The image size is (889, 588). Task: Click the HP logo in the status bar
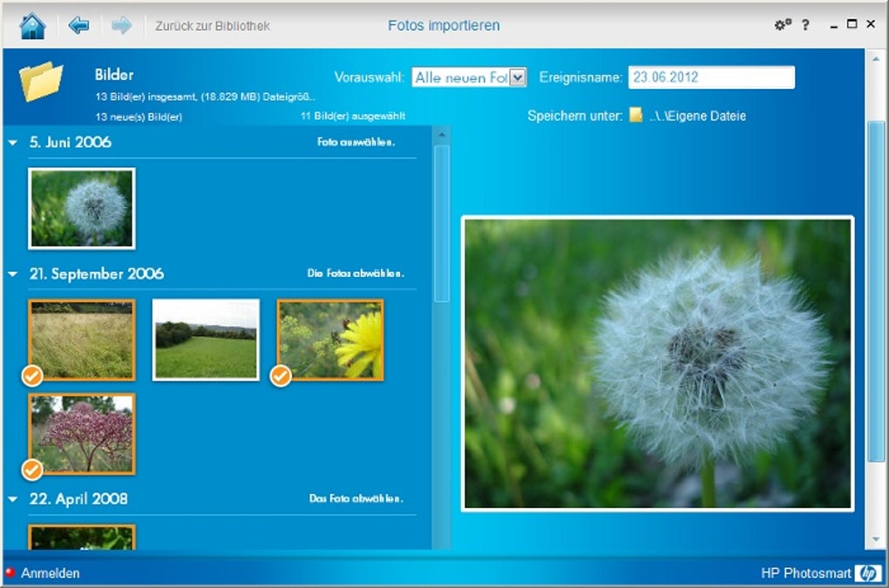[869, 573]
